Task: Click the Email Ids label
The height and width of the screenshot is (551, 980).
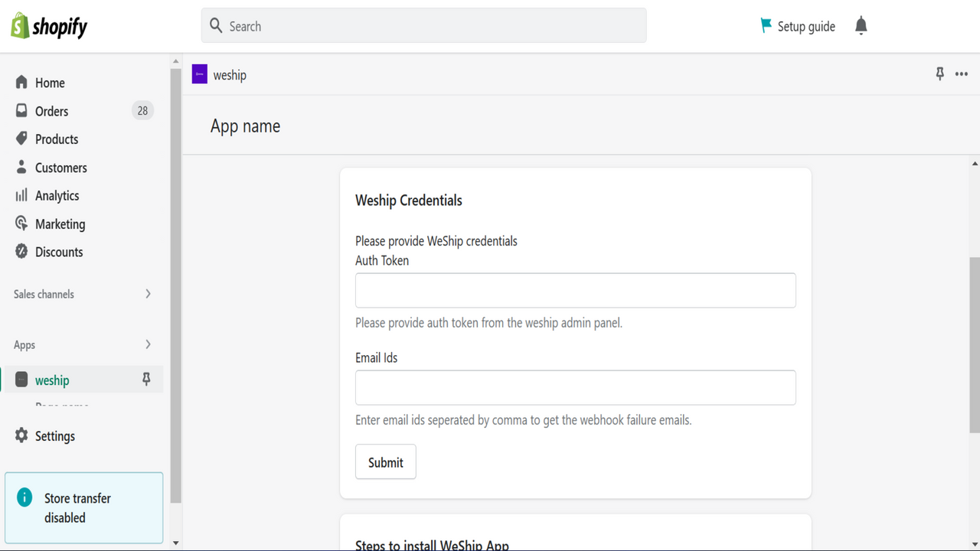Action: [x=377, y=357]
